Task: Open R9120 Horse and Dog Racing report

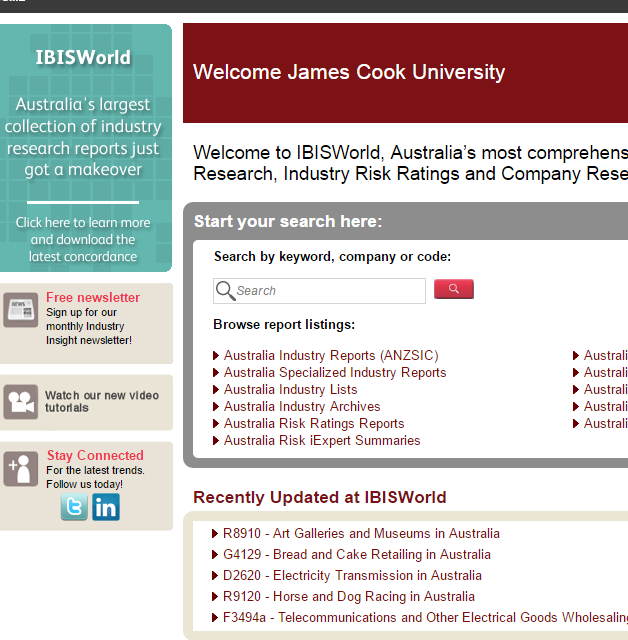Action: (x=349, y=597)
